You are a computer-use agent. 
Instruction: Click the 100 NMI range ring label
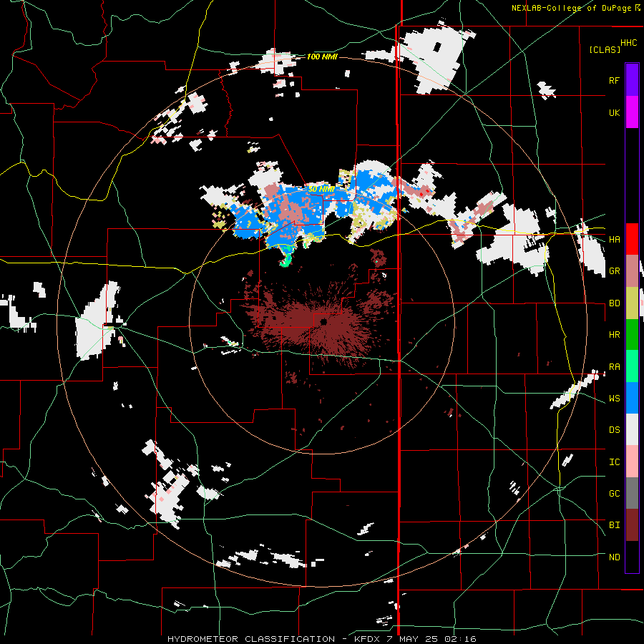point(322,57)
